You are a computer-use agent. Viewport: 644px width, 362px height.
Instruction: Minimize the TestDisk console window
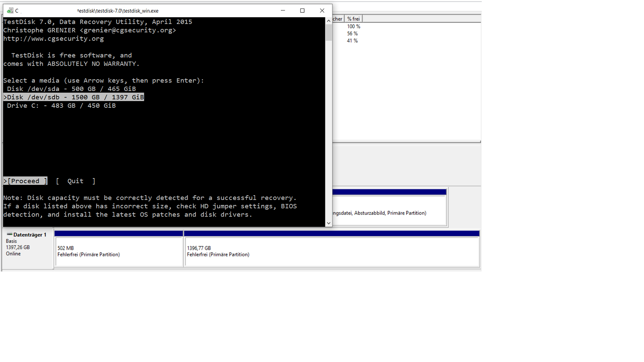pos(283,10)
